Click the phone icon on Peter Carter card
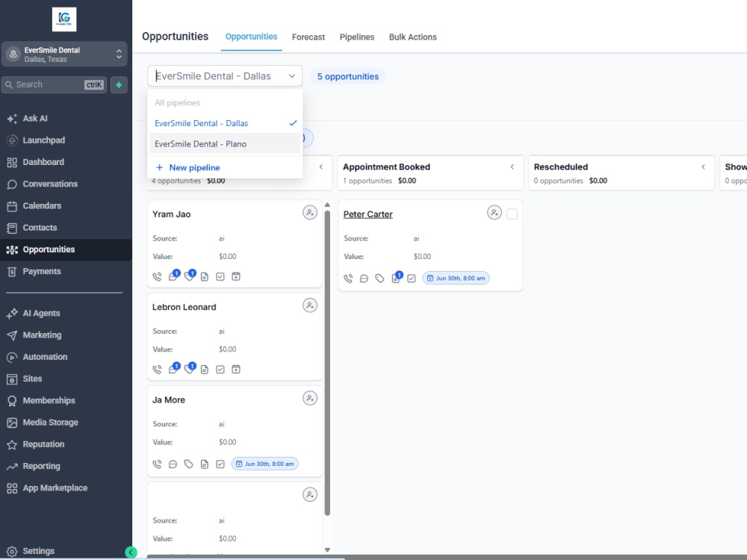747x560 pixels. (348, 279)
